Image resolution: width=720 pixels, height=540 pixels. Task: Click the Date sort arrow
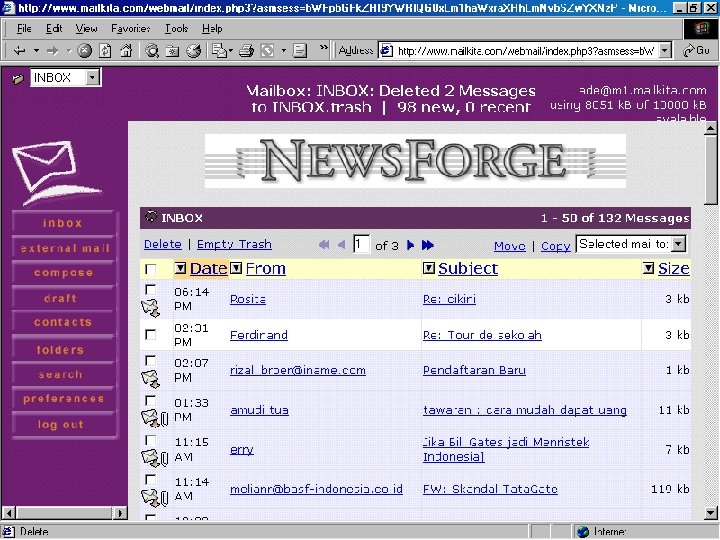tap(180, 268)
